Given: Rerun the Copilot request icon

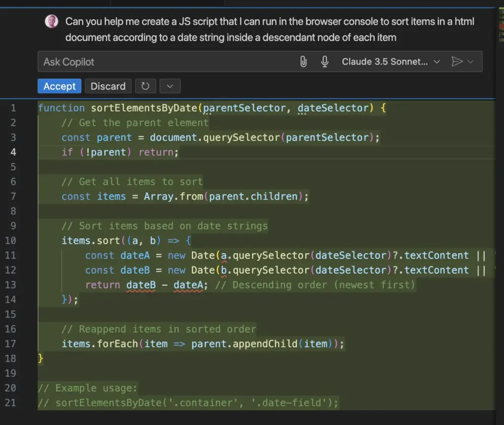Looking at the screenshot, I should tap(145, 86).
